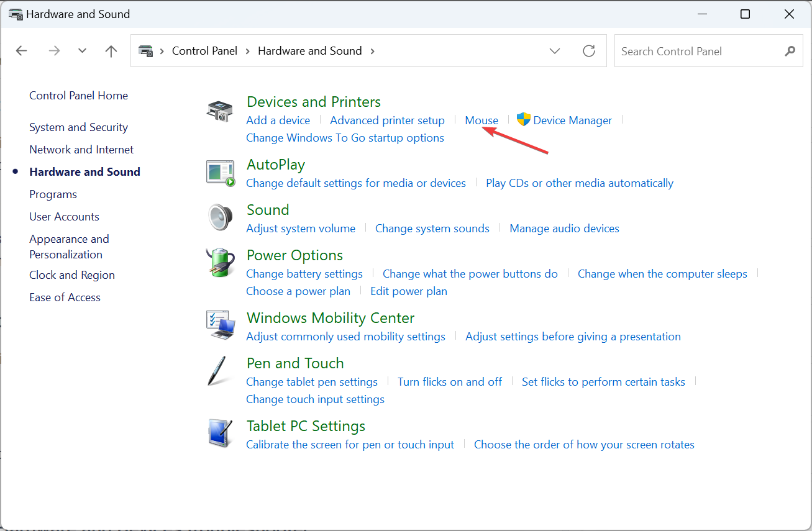Screen dimensions: 812x531
Task: Select the Tablet PC Settings icon
Action: 220,433
